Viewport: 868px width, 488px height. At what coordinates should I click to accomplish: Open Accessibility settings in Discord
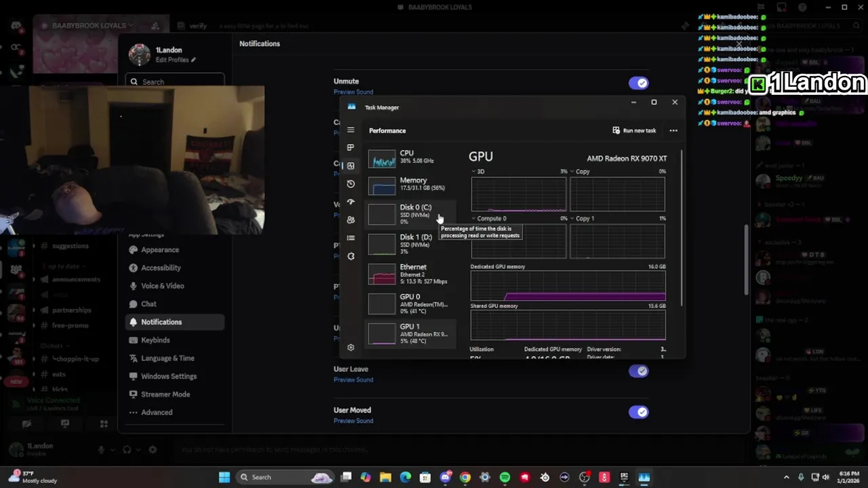(175, 268)
